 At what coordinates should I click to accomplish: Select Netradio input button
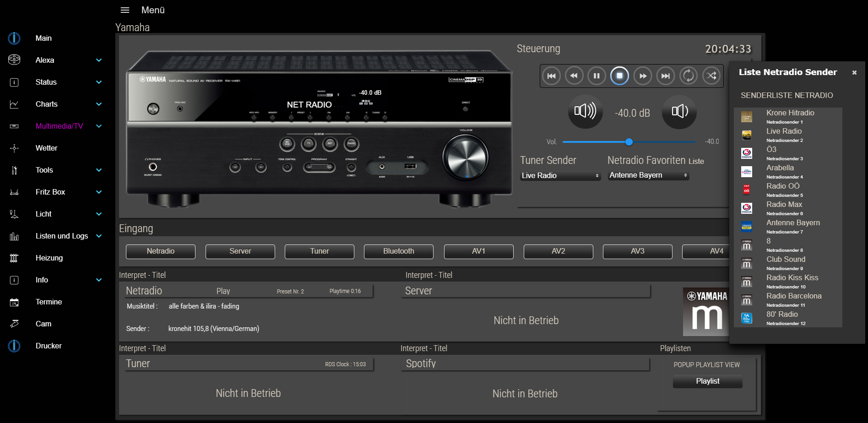click(x=161, y=251)
